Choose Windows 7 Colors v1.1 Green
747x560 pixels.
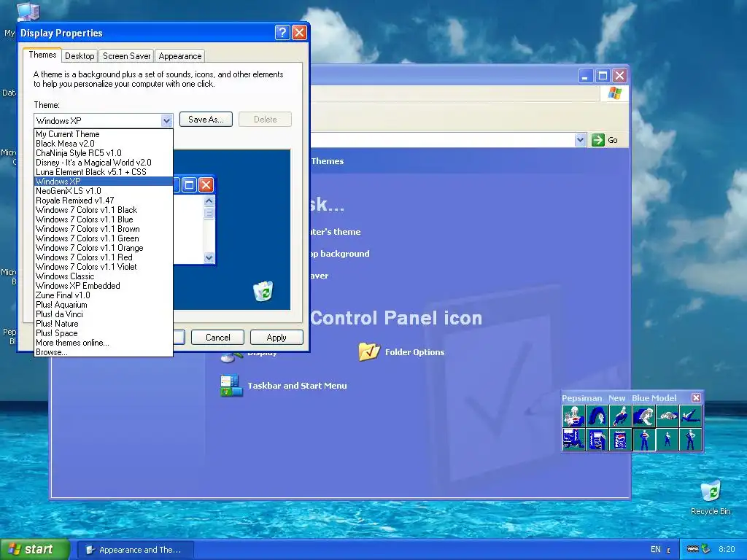coord(104,238)
